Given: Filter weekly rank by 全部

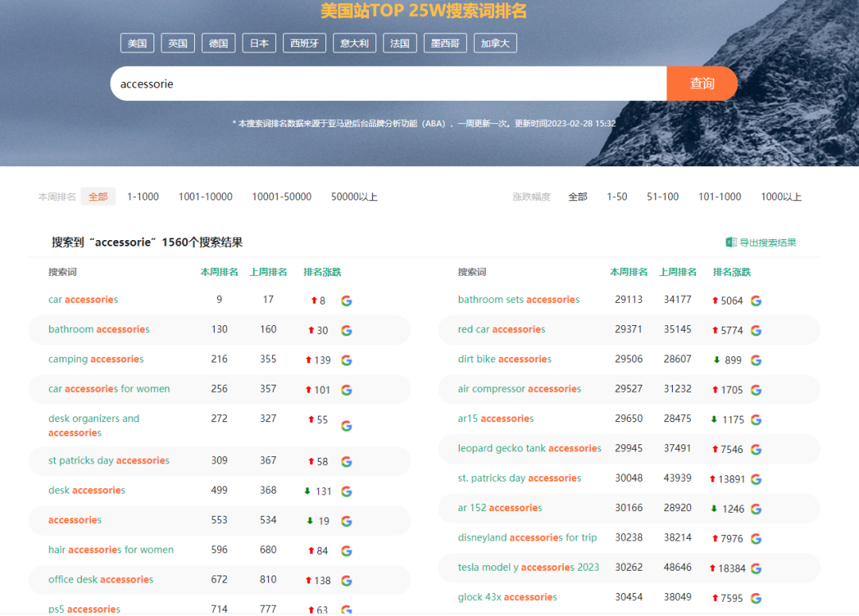Looking at the screenshot, I should coord(98,196).
